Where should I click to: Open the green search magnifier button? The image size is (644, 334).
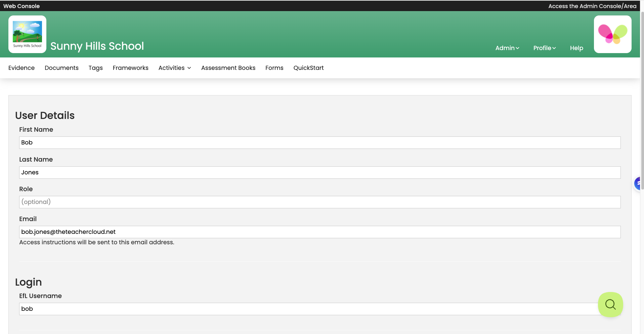(610, 304)
